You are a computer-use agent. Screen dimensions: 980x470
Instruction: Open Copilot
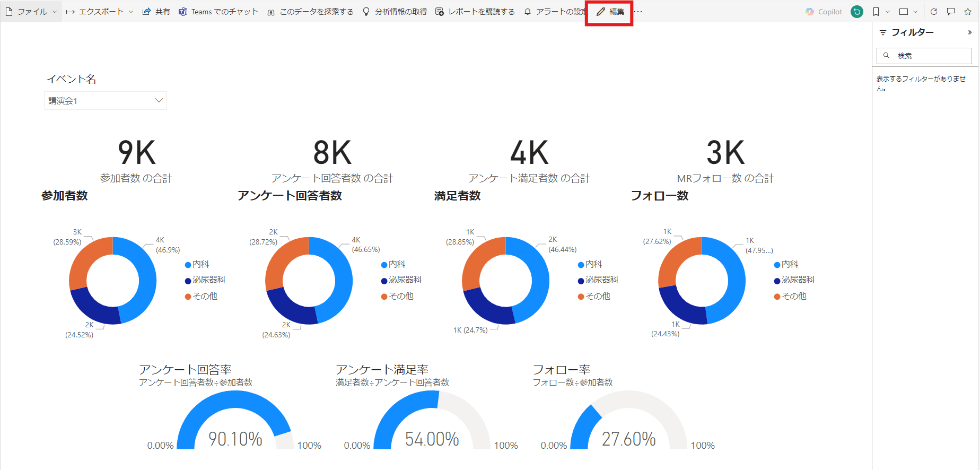(x=824, y=12)
